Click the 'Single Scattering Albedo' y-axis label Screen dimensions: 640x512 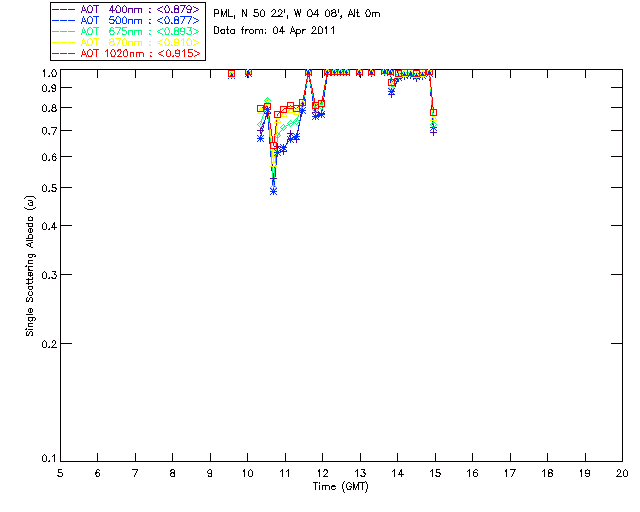(x=30, y=265)
